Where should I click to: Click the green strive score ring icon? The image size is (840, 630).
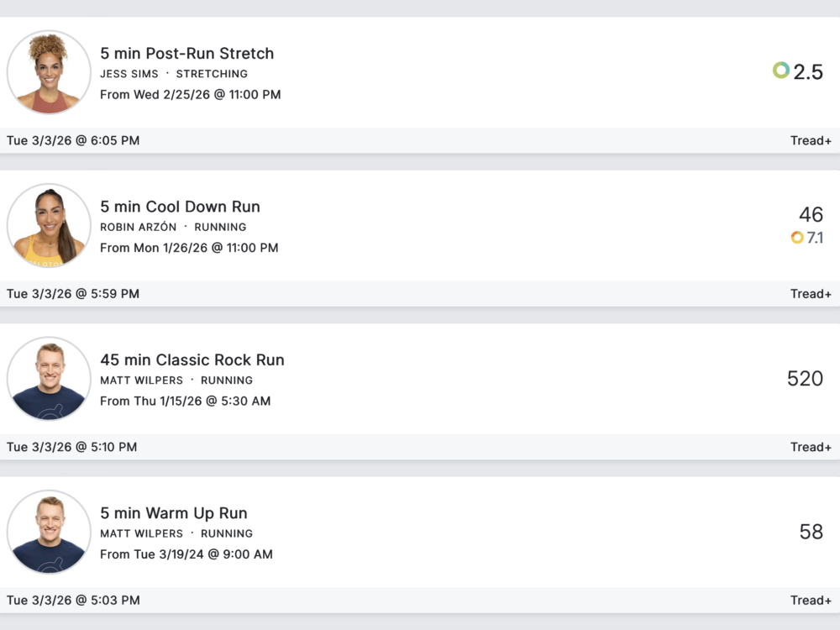point(781,71)
